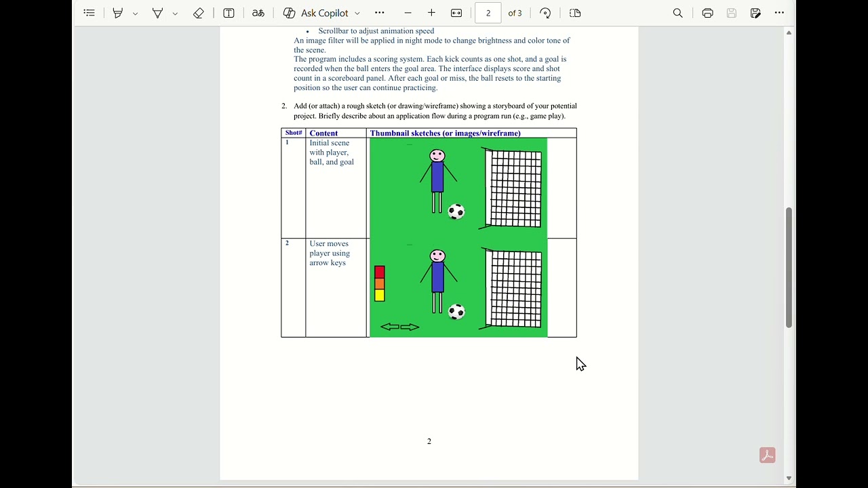Click the save as icon
868x488 pixels.
[x=755, y=13]
